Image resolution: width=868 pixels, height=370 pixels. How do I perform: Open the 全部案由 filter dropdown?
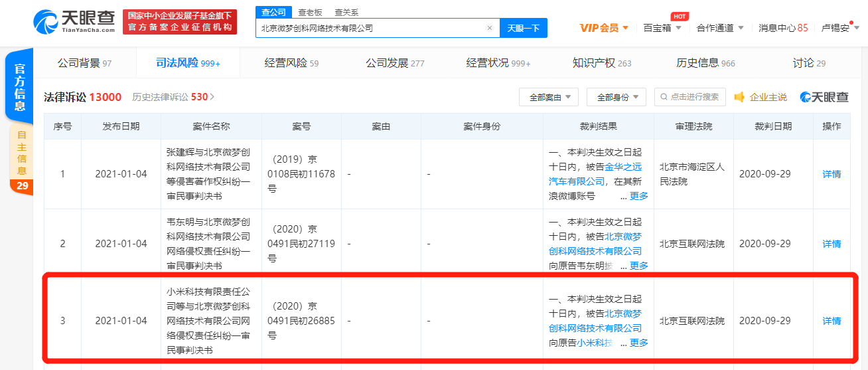pyautogui.click(x=549, y=97)
